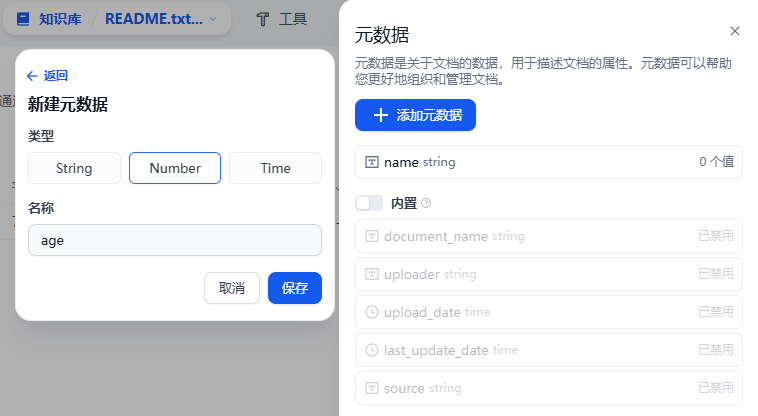Click the 添加元数据 button

[415, 115]
